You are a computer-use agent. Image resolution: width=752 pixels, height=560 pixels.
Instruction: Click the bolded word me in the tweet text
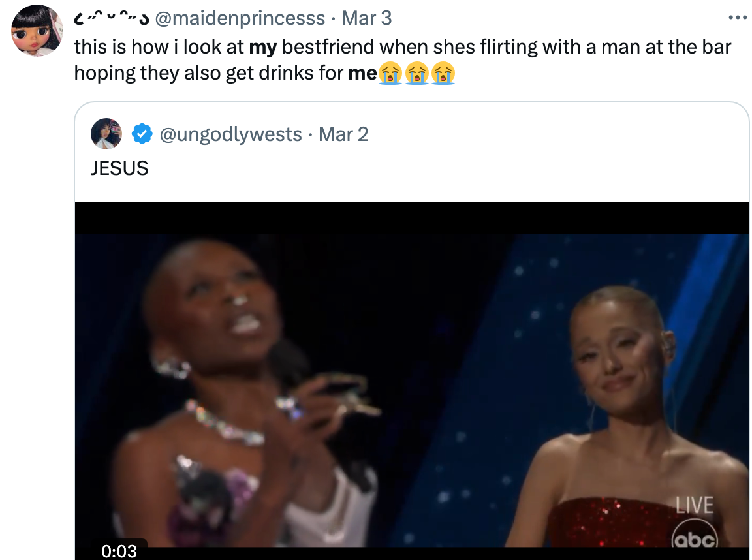tap(364, 73)
